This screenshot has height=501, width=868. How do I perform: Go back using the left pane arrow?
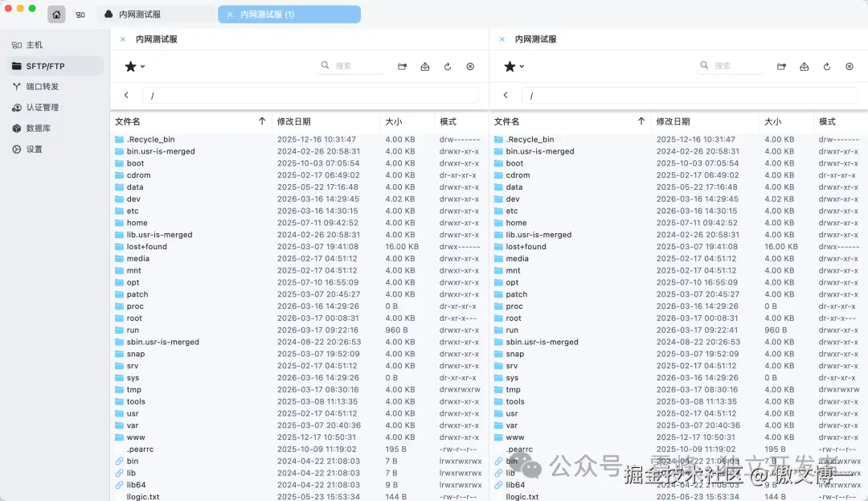point(126,95)
